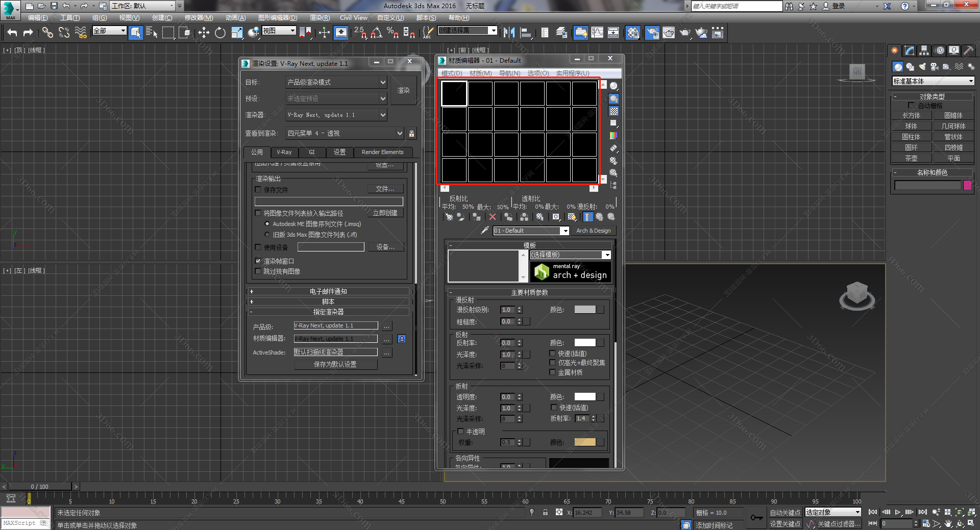Expand the 脚本 rollout
Screen dimensions: 980x530
[x=328, y=301]
